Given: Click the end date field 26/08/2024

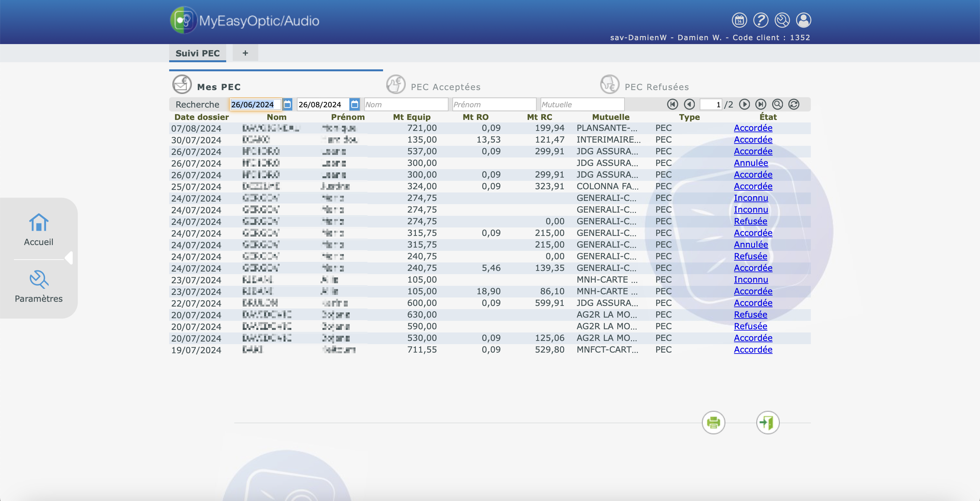Looking at the screenshot, I should tap(323, 105).
